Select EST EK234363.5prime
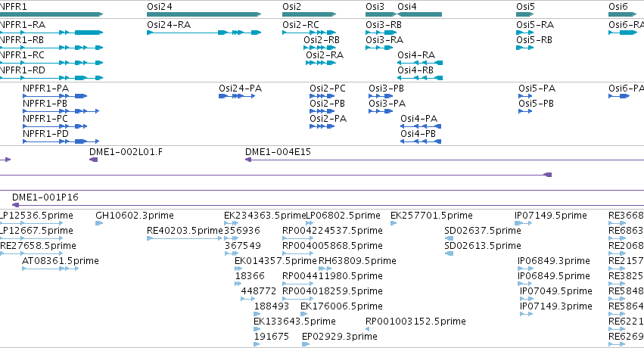Viewport: 644px width, 348px height. pyautogui.click(x=232, y=223)
